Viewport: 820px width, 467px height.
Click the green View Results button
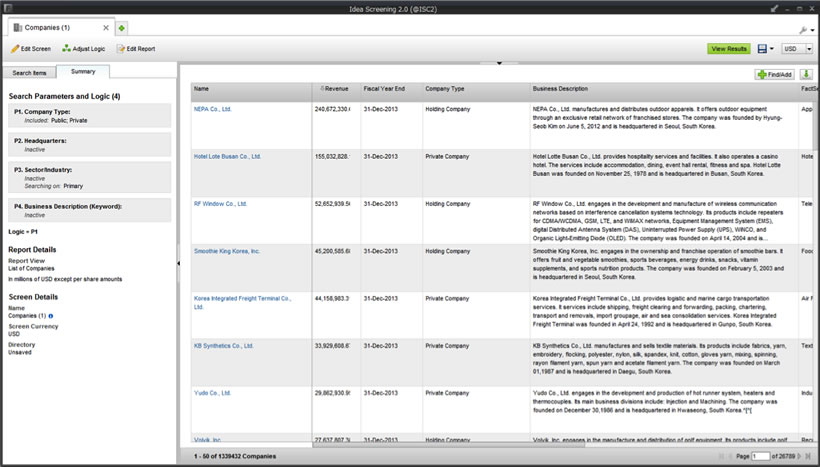coord(729,49)
